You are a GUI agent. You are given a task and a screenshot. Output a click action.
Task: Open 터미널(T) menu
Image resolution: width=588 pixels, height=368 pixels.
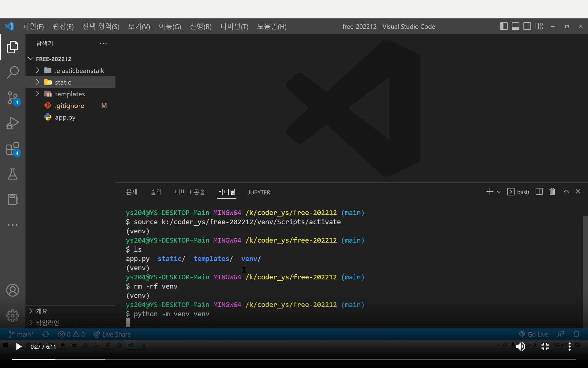[x=235, y=27]
